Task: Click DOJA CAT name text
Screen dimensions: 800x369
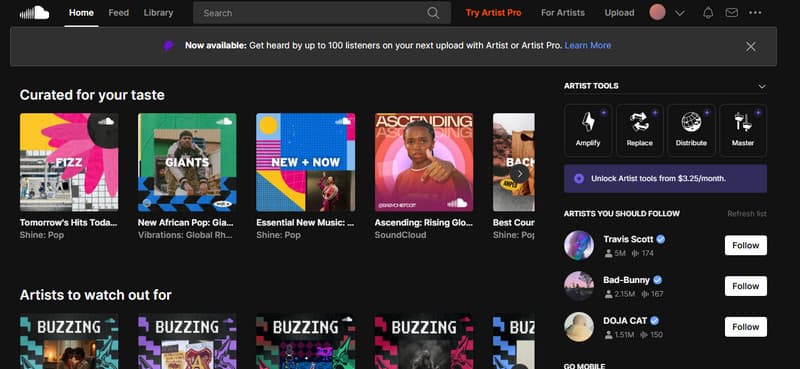Action: click(625, 321)
